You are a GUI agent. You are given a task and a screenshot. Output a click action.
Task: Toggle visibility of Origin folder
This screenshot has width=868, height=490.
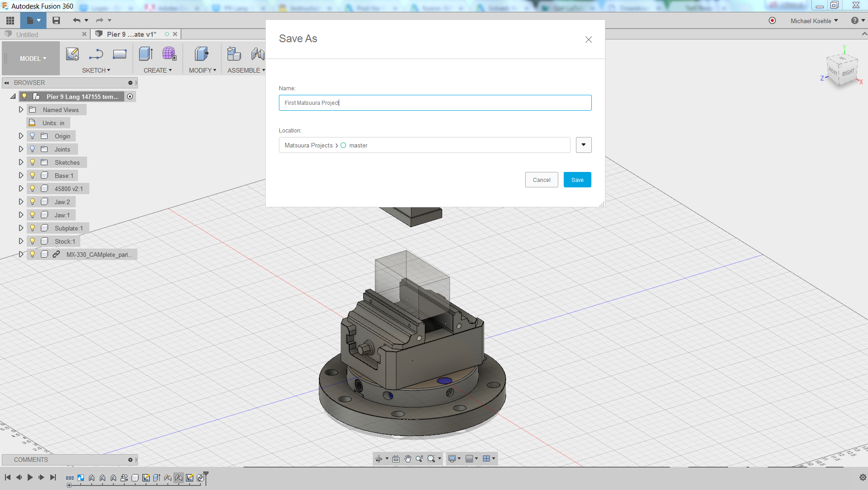32,136
